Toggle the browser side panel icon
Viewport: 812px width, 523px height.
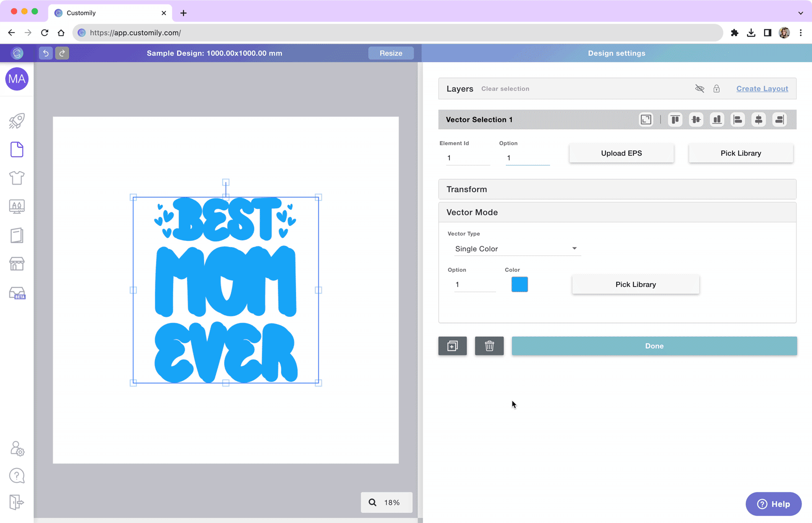pyautogui.click(x=768, y=33)
